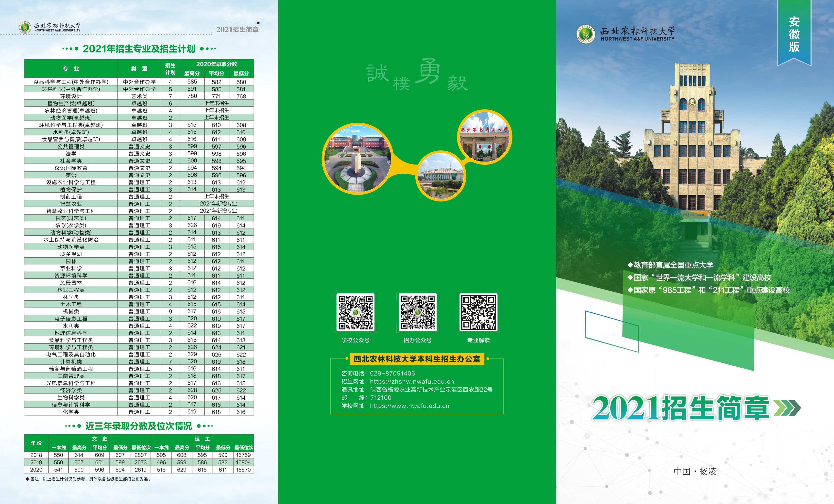This screenshot has height=504, width=834.
Task: Click the 2020年录取分数 table header
Action: (217, 64)
